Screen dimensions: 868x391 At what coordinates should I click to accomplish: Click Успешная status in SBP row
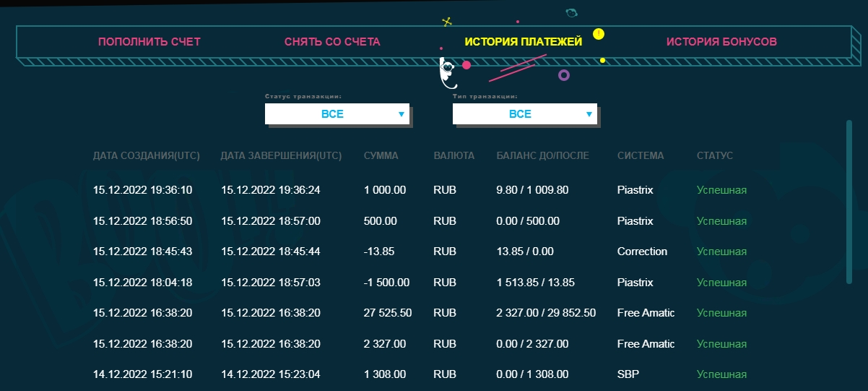coord(721,374)
